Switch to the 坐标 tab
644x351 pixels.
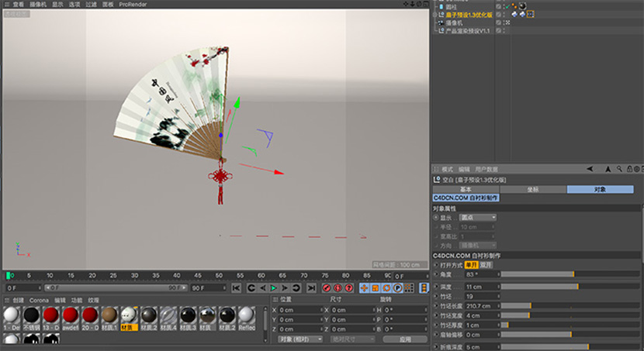[x=532, y=189]
